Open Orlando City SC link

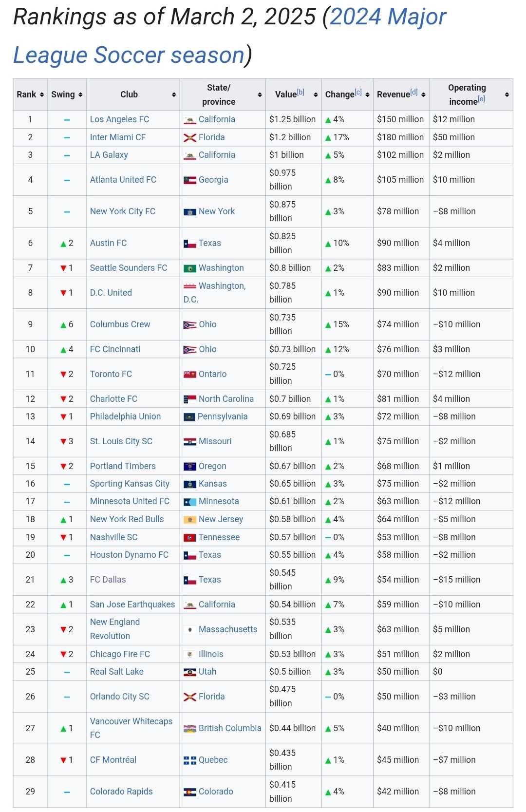pyautogui.click(x=120, y=697)
